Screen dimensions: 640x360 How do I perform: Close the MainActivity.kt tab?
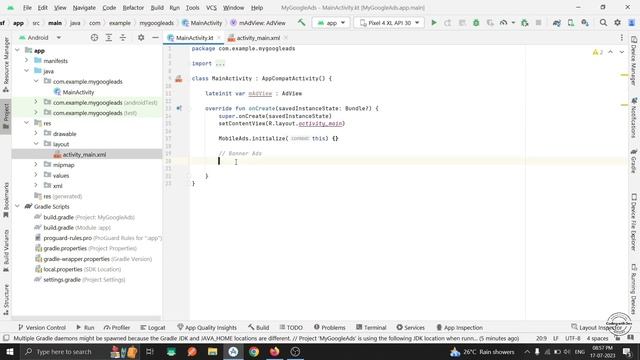[219, 38]
